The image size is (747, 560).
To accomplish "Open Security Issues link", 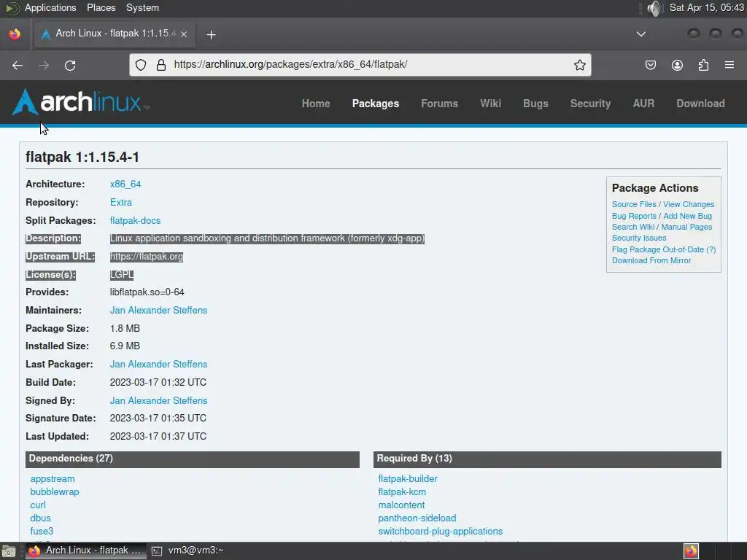I will (639, 238).
